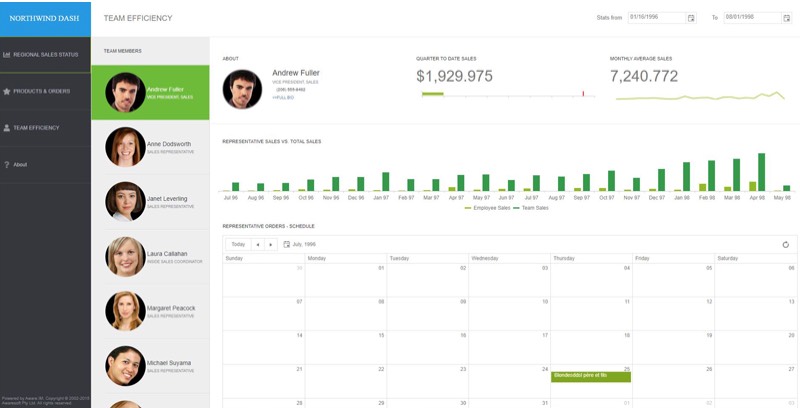The image size is (800, 408).
Task: Open Andrew Fuller's Full Bio link
Action: 282,97
